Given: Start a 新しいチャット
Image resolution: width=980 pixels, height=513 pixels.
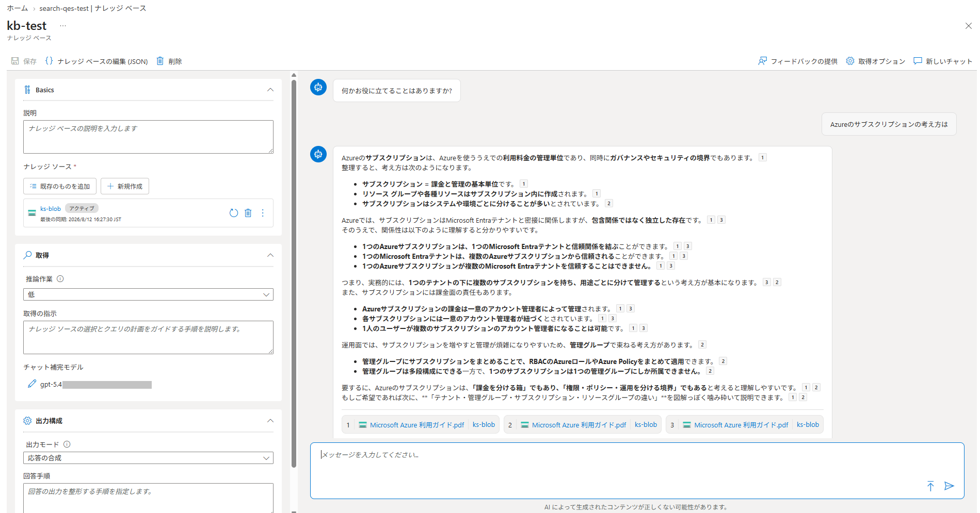Looking at the screenshot, I should point(942,61).
